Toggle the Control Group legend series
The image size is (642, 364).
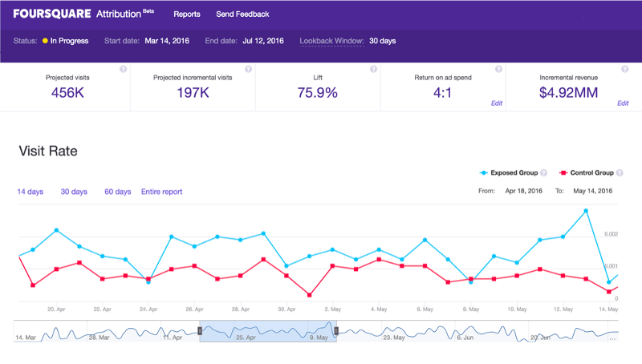587,172
